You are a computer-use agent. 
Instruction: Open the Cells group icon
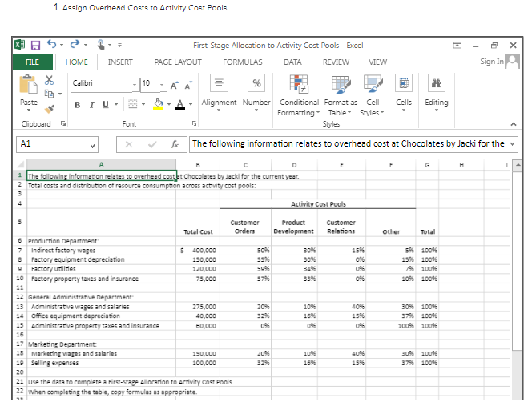404,83
